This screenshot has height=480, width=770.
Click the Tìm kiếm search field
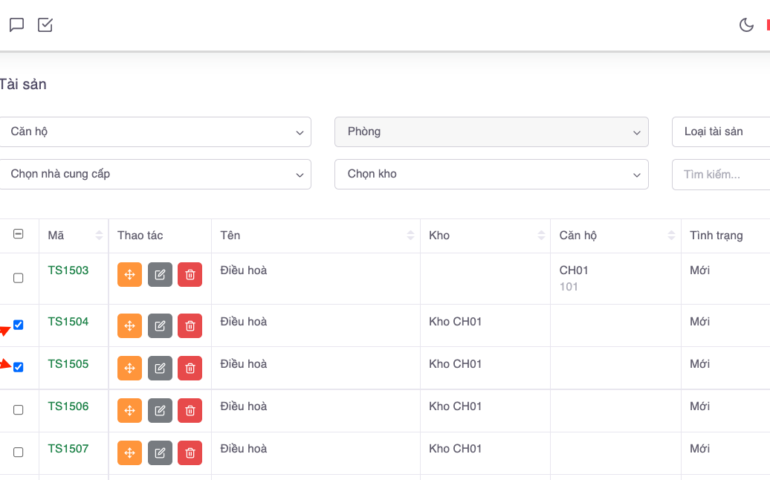pyautogui.click(x=720, y=174)
